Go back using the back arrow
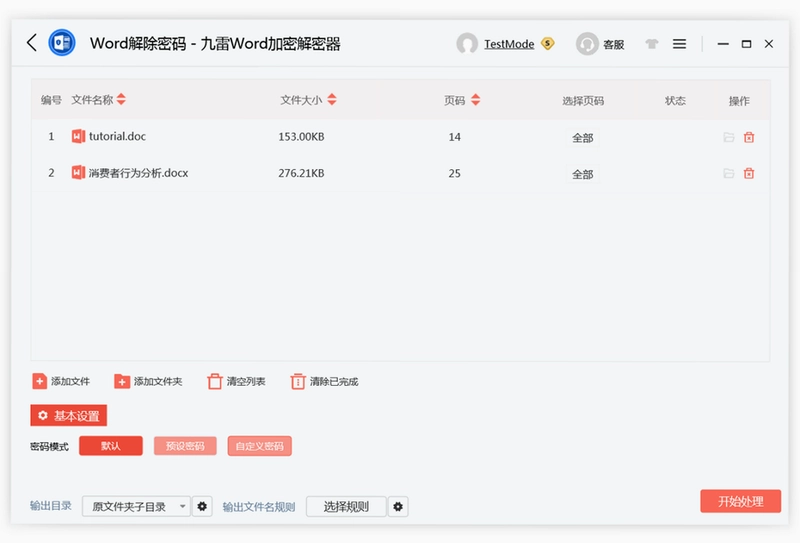Viewport: 800px width, 543px height. pyautogui.click(x=32, y=43)
